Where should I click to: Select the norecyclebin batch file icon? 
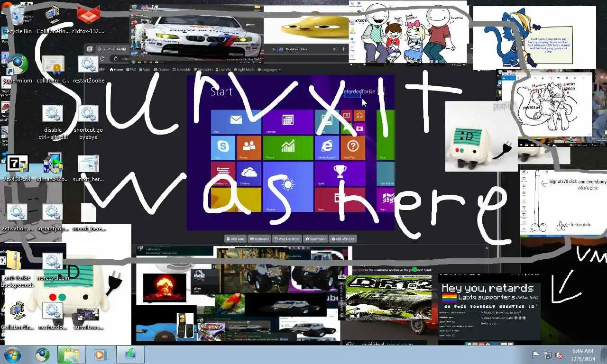(x=53, y=266)
